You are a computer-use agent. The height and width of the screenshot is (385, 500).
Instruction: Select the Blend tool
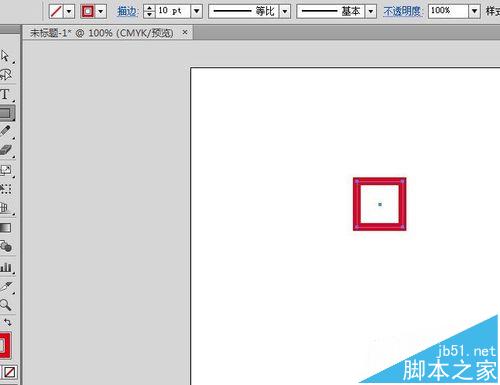6,247
